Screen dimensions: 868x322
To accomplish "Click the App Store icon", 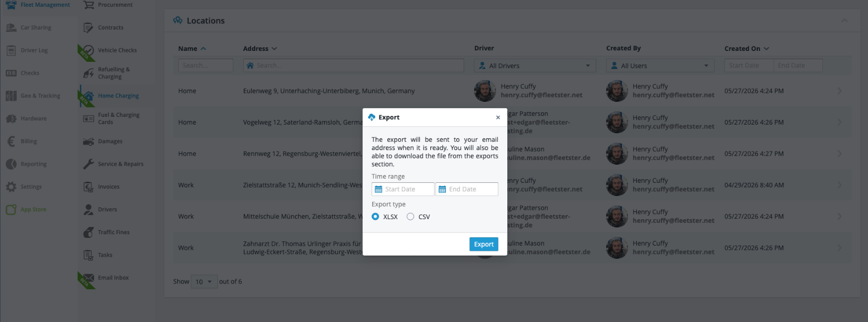I will click(x=11, y=209).
